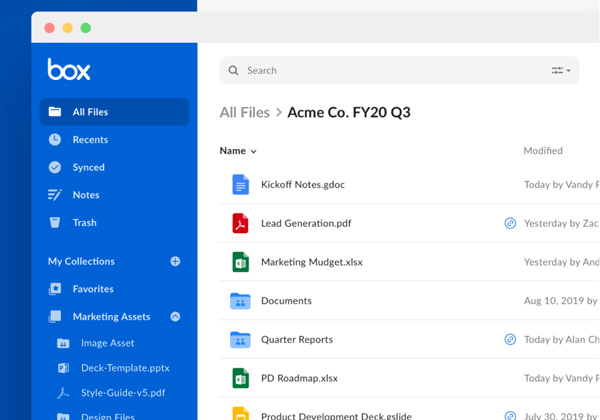Click the Quarter Reports folder icon
Viewport: 600px width, 420px height.
240,340
